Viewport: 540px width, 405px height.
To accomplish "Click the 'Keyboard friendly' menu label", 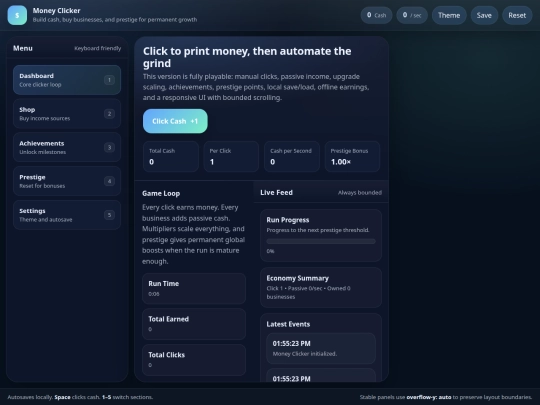I will point(98,49).
